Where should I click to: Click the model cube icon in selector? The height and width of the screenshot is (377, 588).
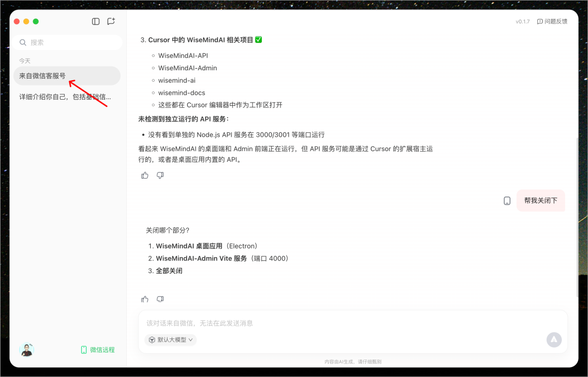pyautogui.click(x=152, y=339)
